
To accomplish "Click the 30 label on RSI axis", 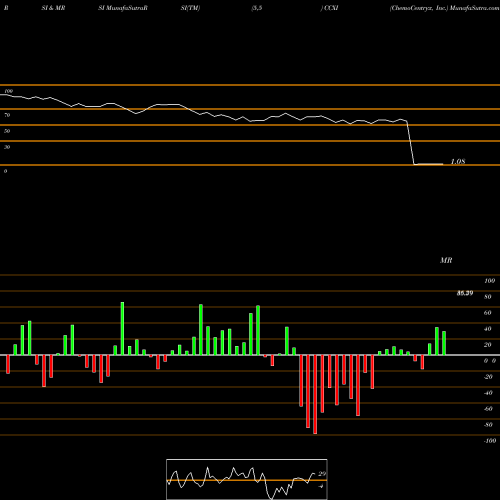I will 7,147.
